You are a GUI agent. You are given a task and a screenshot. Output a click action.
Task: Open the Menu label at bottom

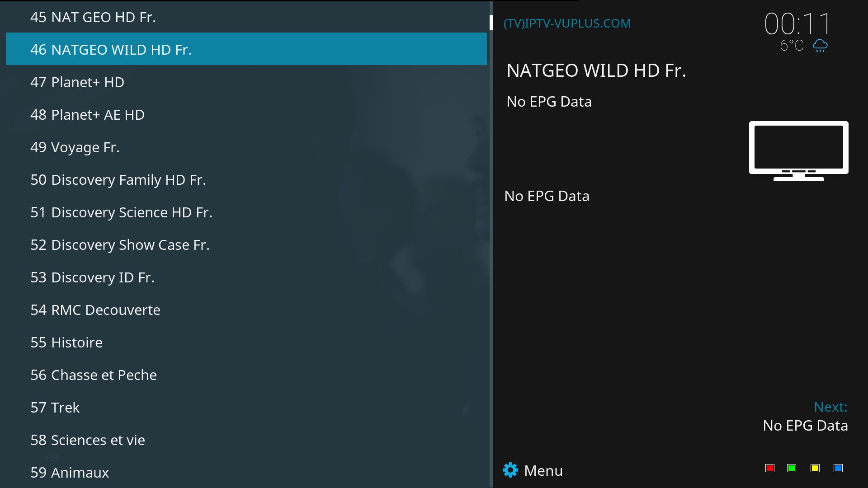tap(543, 470)
